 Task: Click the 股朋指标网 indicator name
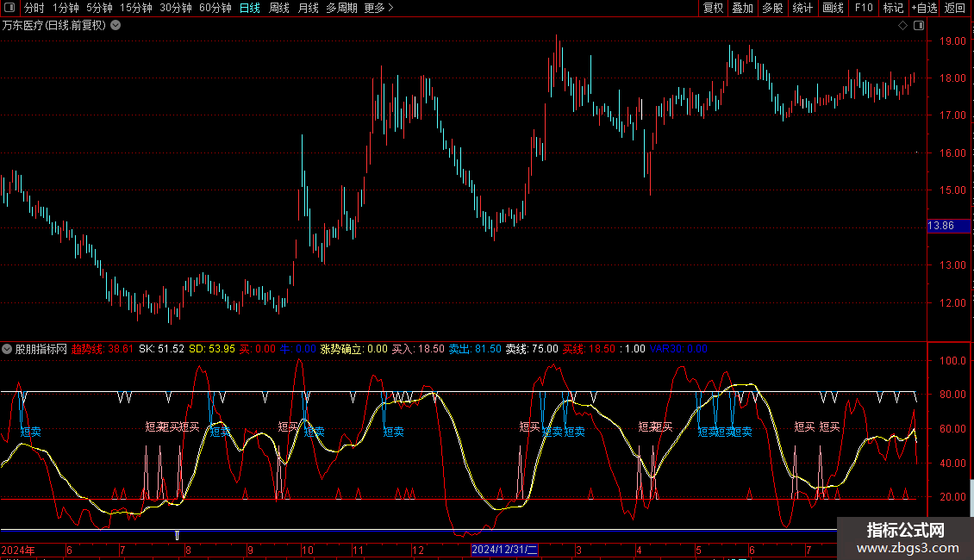click(x=41, y=349)
